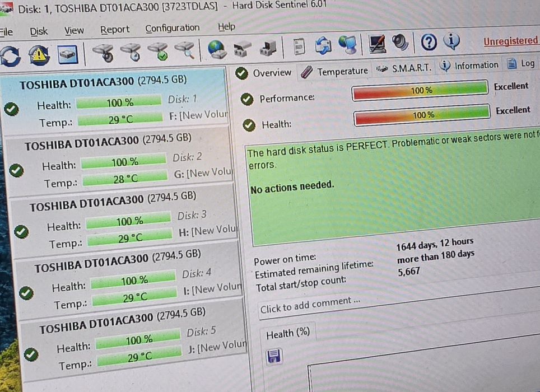
Task: Select the Disk: 5 TOSHIBA drive entry
Action: [x=134, y=340]
